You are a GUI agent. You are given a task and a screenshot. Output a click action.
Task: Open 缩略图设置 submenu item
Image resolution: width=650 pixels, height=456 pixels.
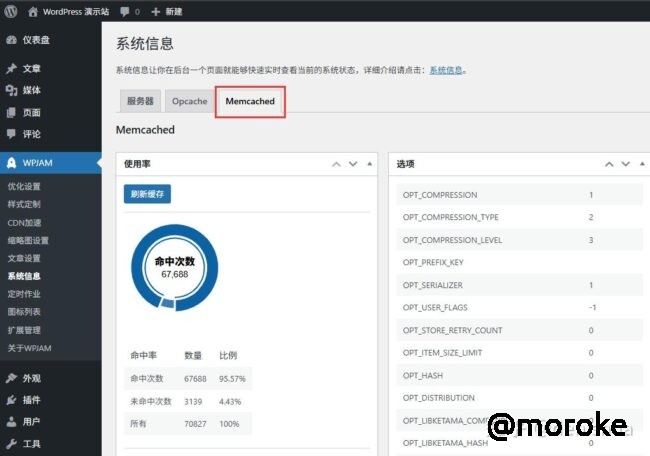28,240
